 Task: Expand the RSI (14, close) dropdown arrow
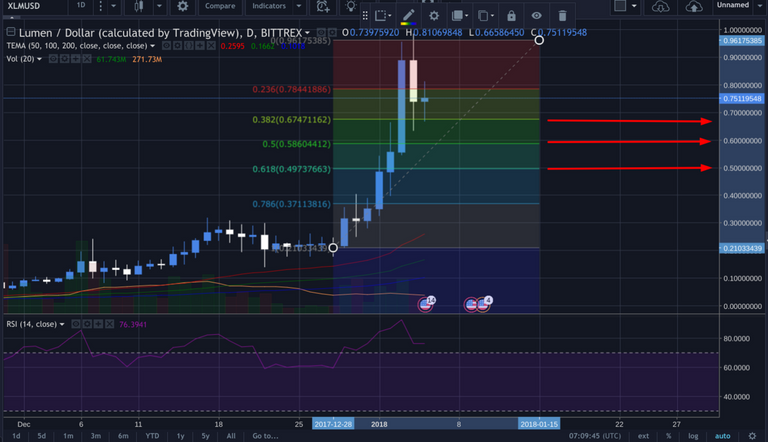coord(62,324)
